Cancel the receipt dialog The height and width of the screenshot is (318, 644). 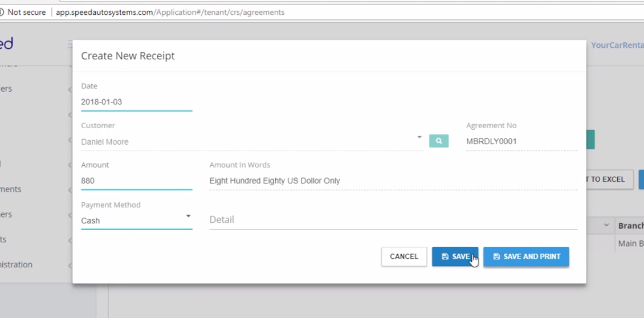point(403,256)
